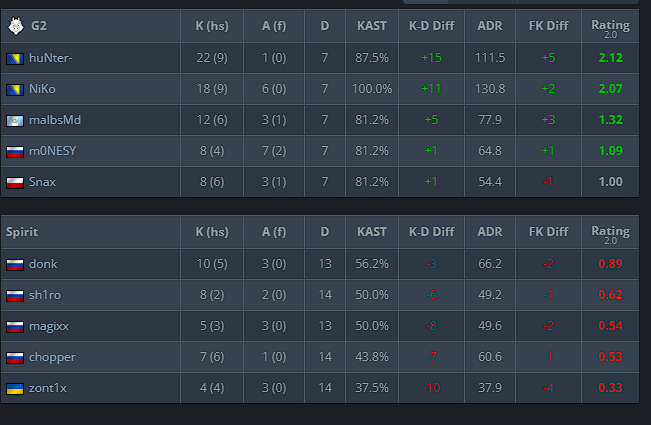651x425 pixels.
Task: Open the Spirit team page link
Action: point(22,232)
